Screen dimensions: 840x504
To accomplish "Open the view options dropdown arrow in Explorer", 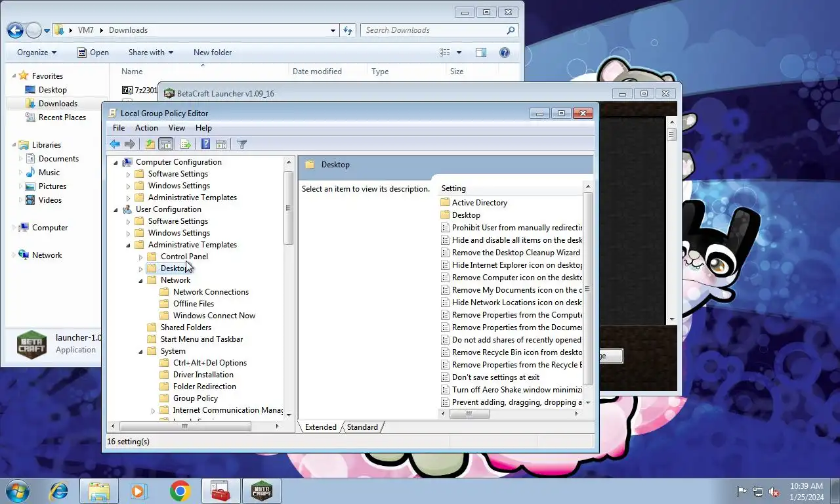I will 459,52.
